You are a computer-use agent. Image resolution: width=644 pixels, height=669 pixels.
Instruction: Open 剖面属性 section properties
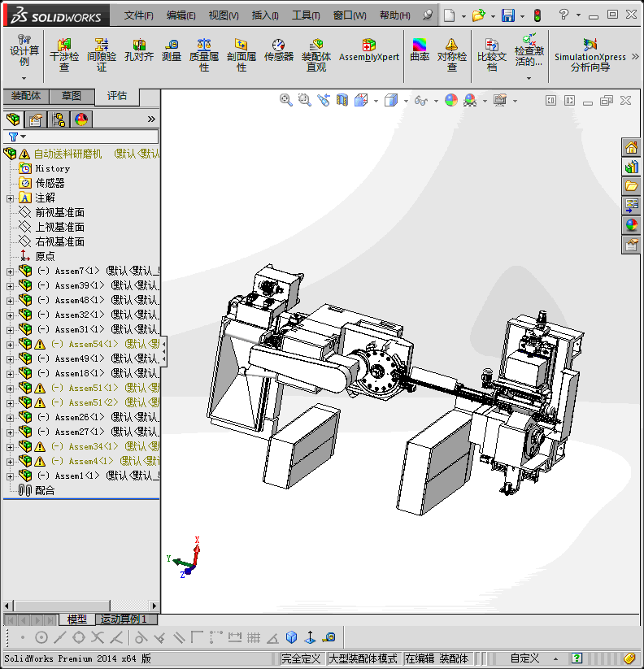tap(241, 55)
